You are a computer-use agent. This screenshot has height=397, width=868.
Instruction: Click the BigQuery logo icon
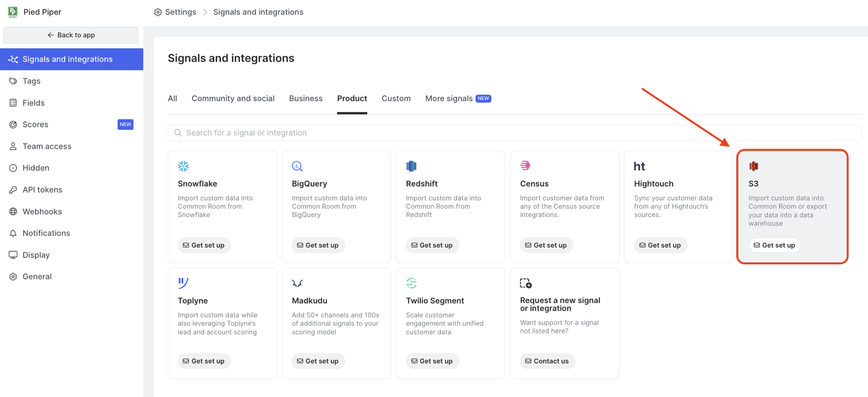(297, 166)
